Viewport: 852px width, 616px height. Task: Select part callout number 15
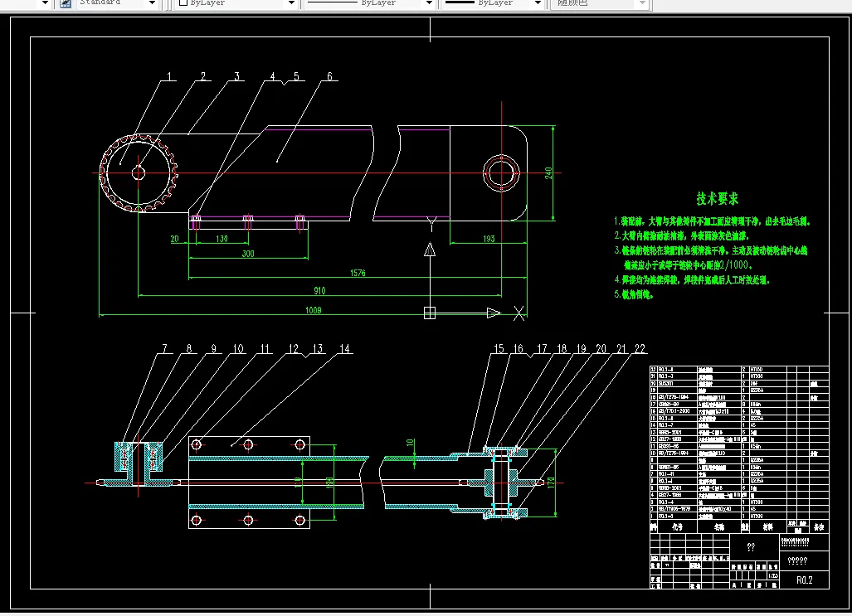(x=499, y=349)
